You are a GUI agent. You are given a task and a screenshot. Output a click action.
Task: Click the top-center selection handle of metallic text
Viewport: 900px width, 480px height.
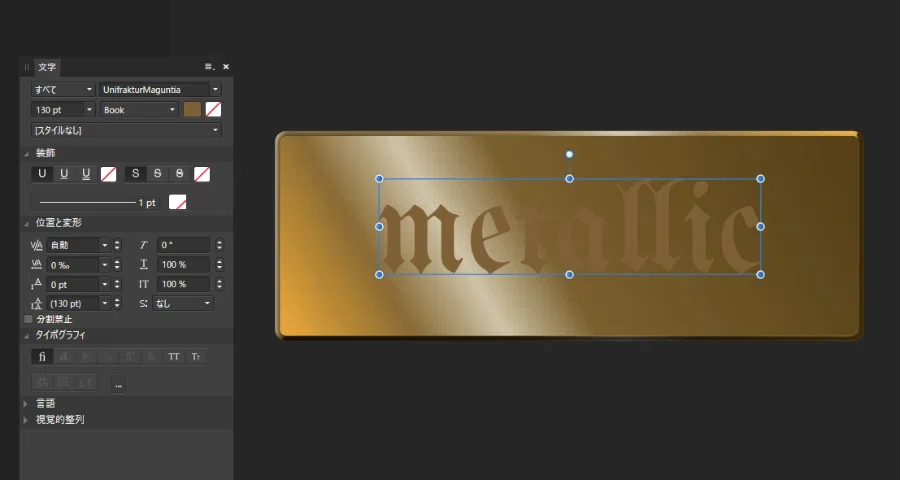pos(569,179)
